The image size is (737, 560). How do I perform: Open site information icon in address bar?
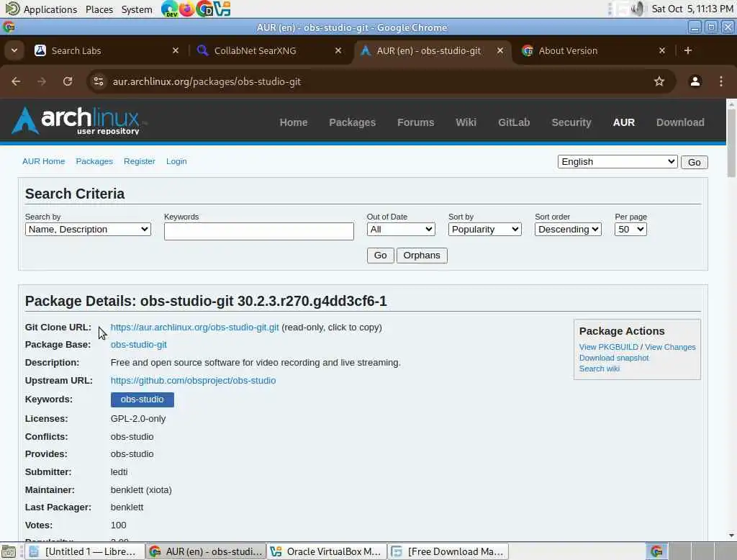pos(98,81)
